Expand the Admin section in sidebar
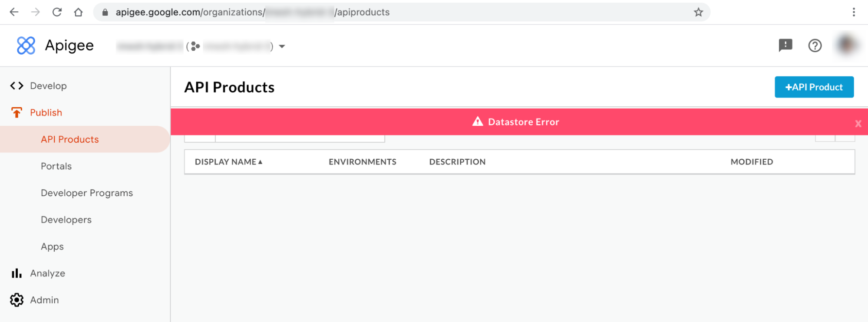Viewport: 868px width, 322px height. [x=44, y=300]
